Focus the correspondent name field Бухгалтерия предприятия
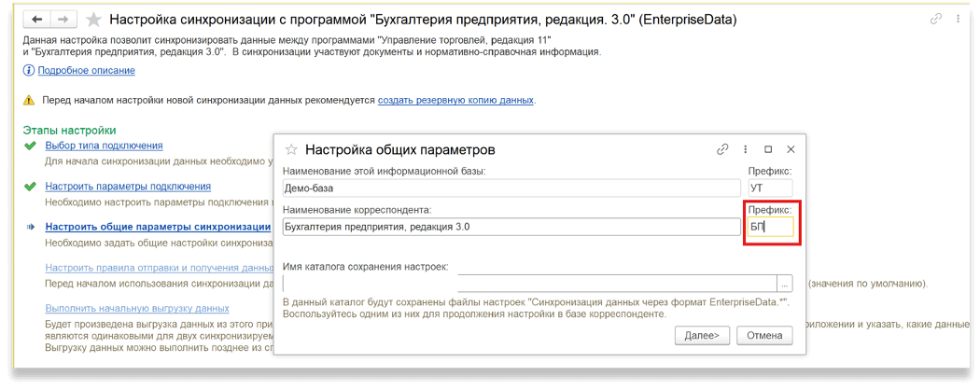Screen dimensions: 980x390 coord(511,227)
